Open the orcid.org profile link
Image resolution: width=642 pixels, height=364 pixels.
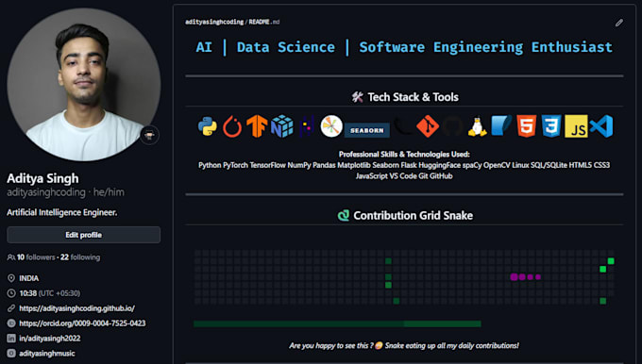pos(82,323)
